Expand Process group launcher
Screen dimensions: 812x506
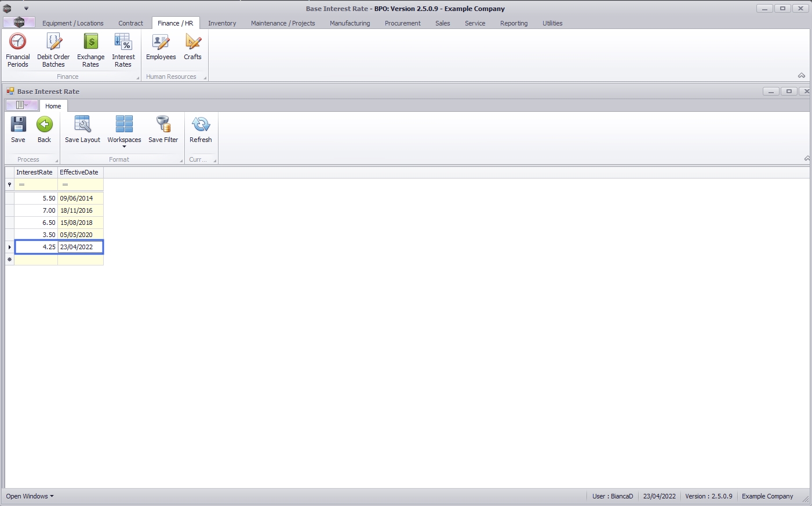[x=57, y=161]
